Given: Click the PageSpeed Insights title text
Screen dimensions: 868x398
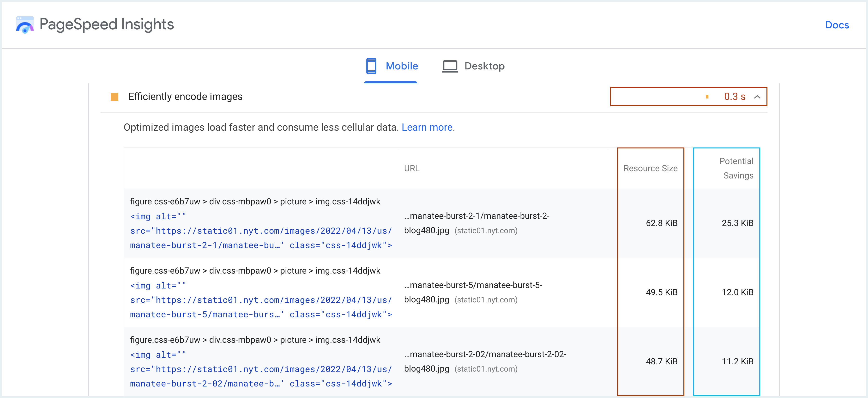Looking at the screenshot, I should pos(106,24).
